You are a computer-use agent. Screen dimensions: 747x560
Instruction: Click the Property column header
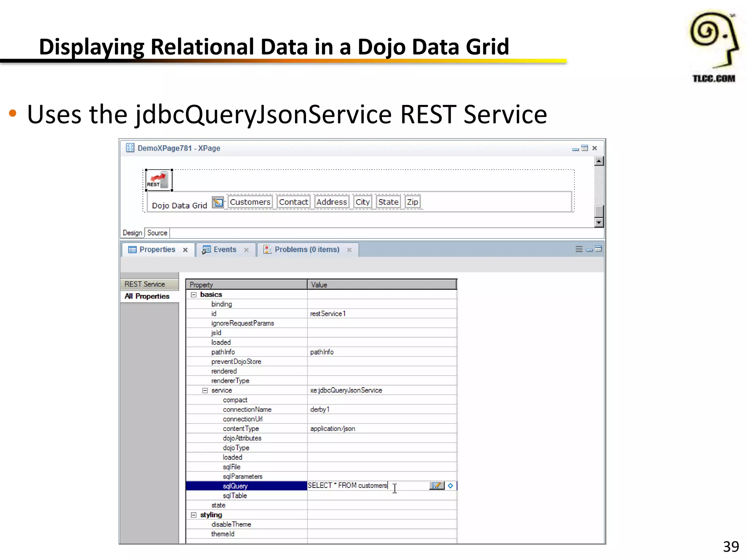coord(247,285)
